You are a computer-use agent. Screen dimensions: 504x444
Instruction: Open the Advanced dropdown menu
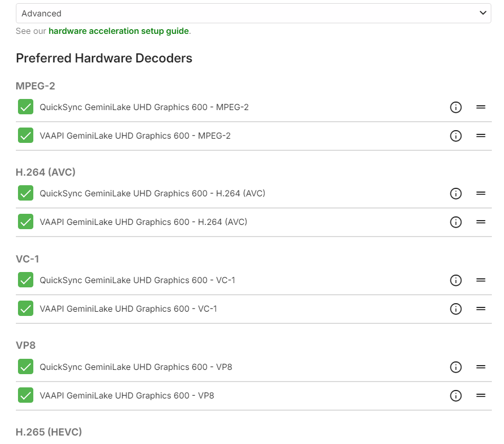click(x=253, y=13)
